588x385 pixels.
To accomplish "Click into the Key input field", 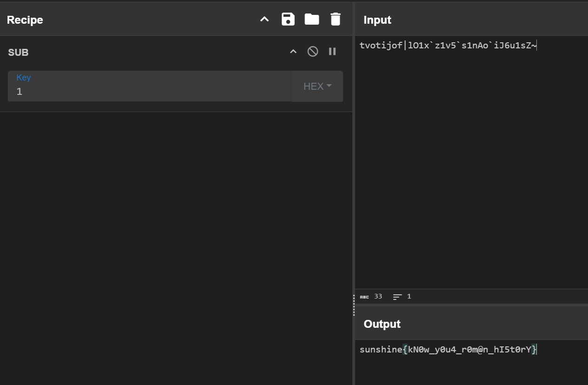I will click(x=149, y=92).
